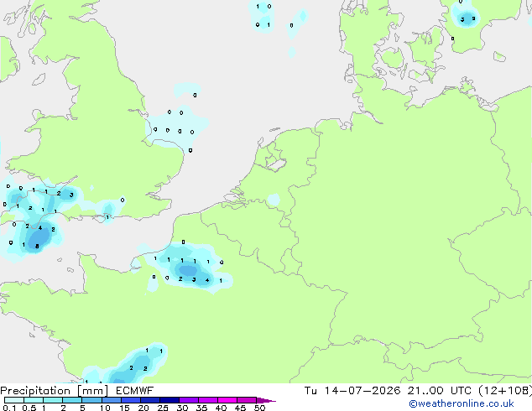The height and width of the screenshot is (411, 532).
Task: Click the legend arrow tip above 50
Action: 266,400
